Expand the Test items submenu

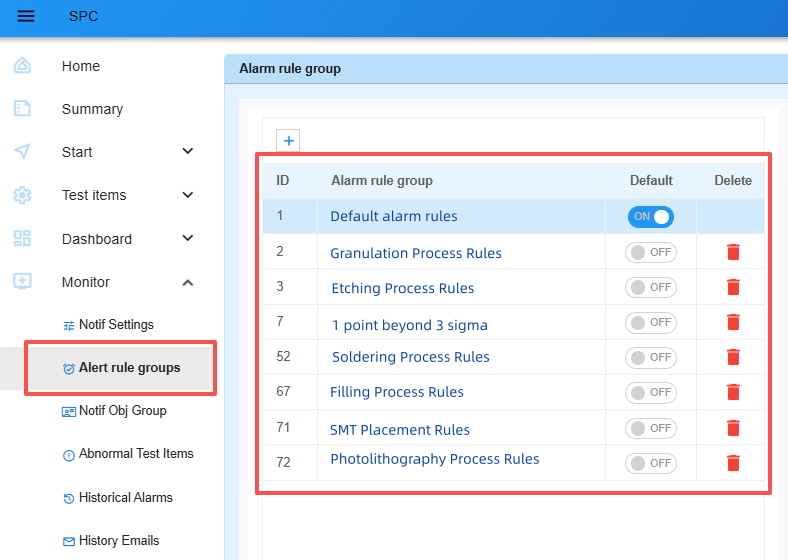coord(188,195)
